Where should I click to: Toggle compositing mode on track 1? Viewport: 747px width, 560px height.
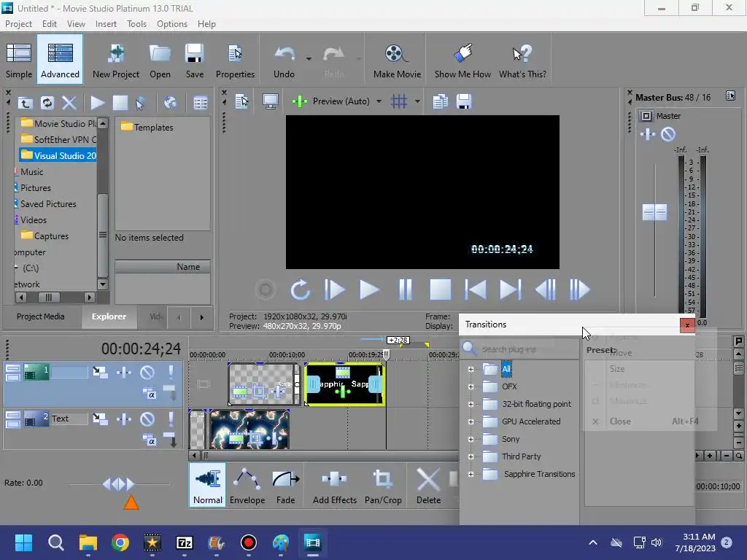tap(149, 394)
